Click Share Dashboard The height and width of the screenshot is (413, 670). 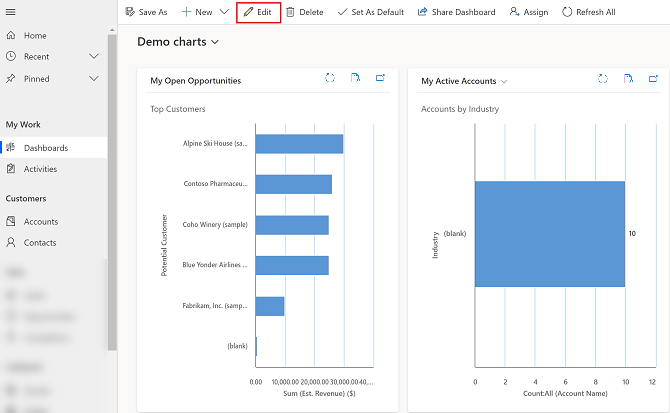456,12
